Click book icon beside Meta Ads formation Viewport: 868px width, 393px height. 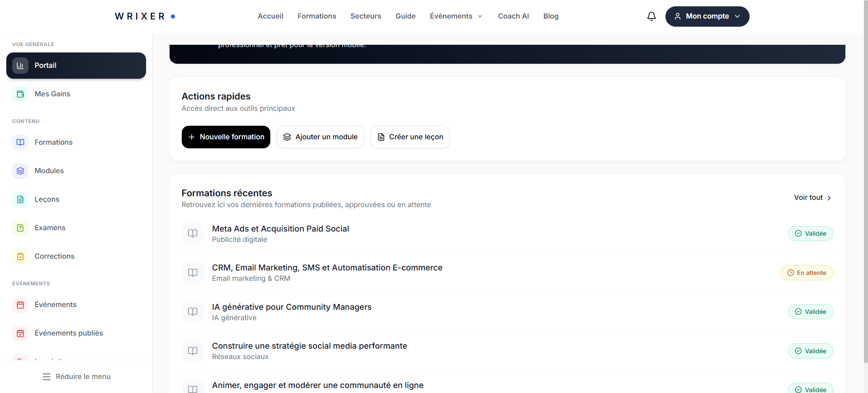coord(193,233)
